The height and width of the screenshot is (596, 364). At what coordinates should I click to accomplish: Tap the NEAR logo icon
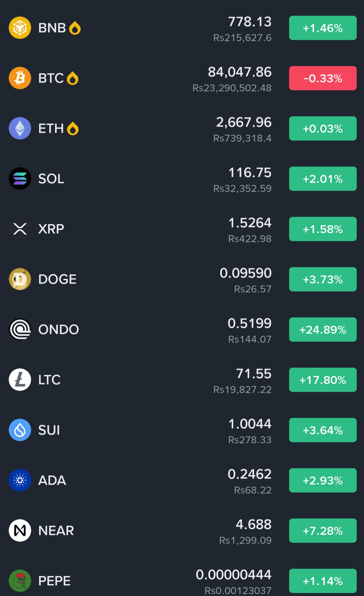pos(20,530)
